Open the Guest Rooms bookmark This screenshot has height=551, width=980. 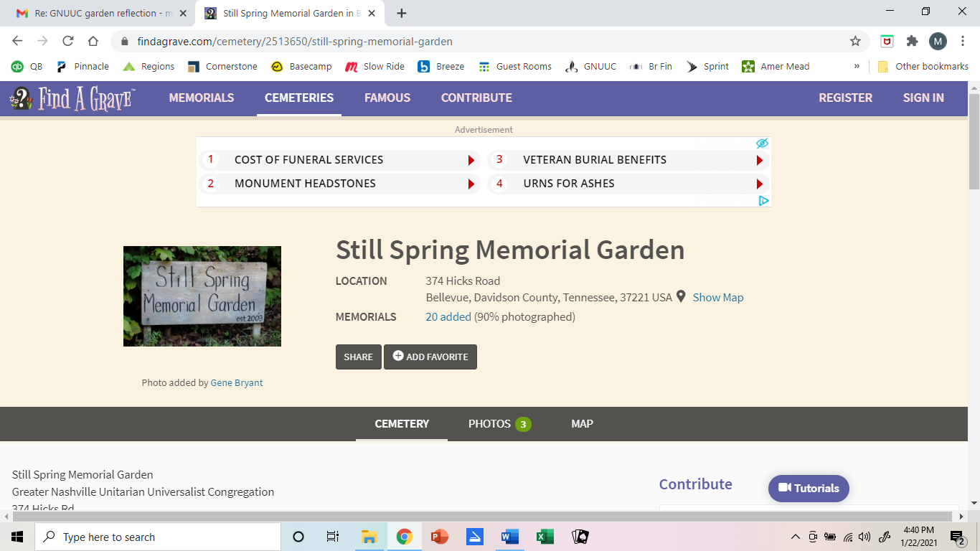515,66
